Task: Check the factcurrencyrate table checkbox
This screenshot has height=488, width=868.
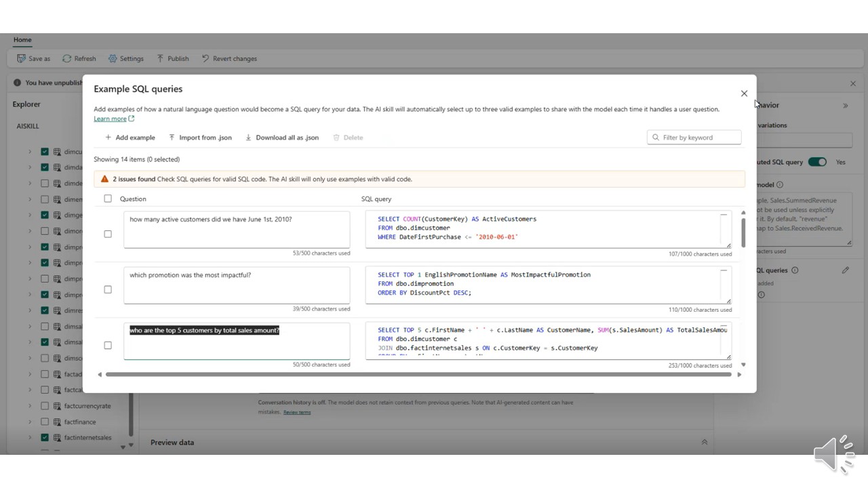Action: pyautogui.click(x=45, y=406)
